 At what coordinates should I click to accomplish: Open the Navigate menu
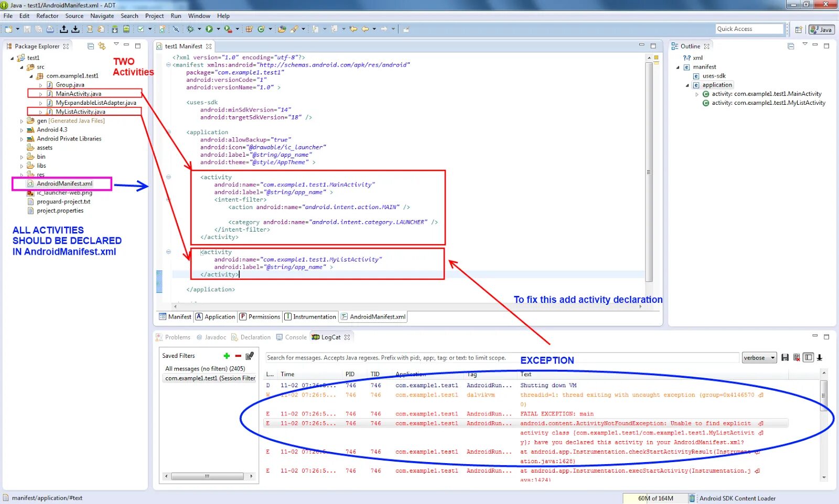pos(102,16)
